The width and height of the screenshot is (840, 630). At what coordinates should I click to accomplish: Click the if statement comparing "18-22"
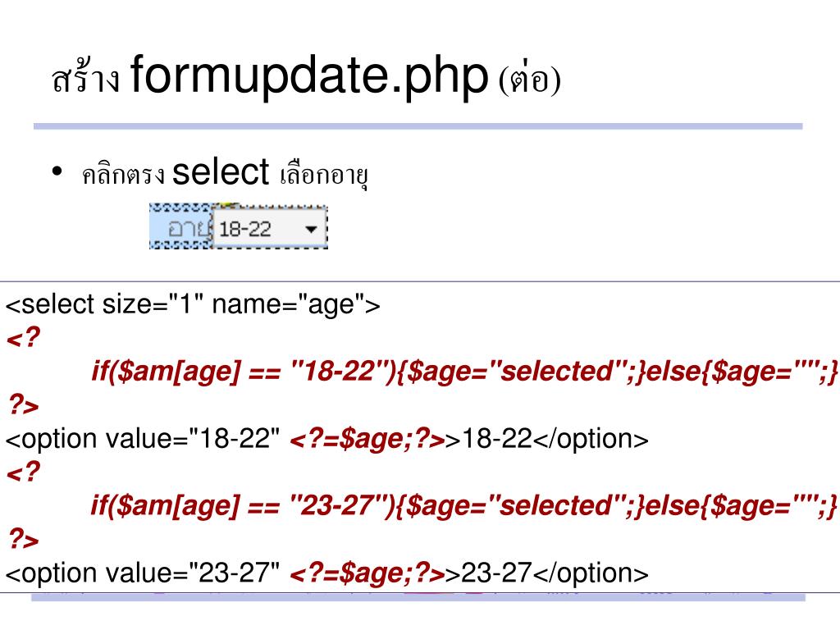(464, 372)
